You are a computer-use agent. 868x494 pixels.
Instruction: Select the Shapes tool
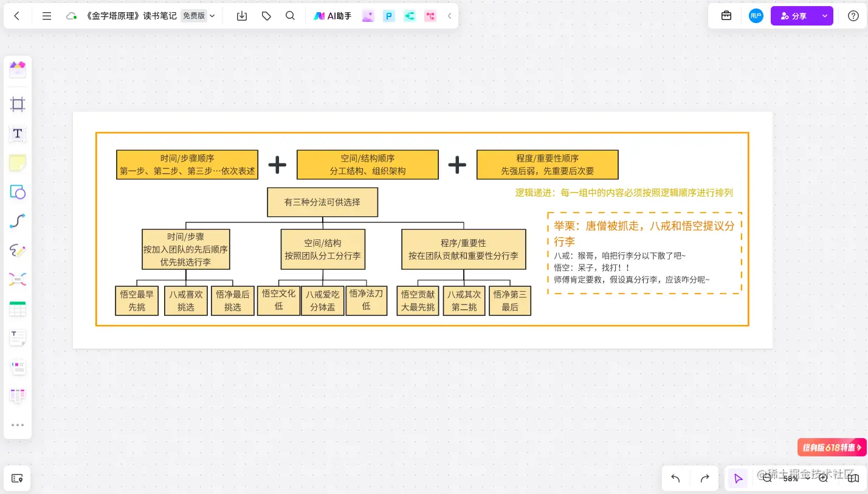[18, 192]
